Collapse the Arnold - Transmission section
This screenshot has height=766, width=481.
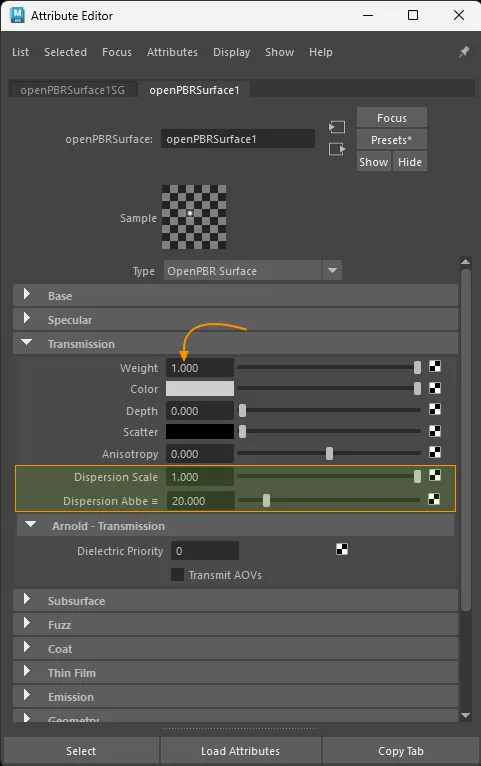235,526
